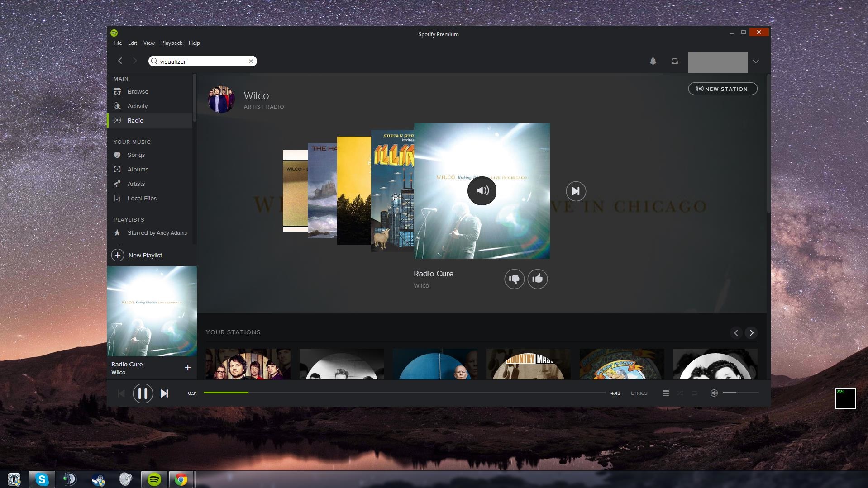Thumbs down the Radio Cure track
868x488 pixels.
tap(514, 279)
